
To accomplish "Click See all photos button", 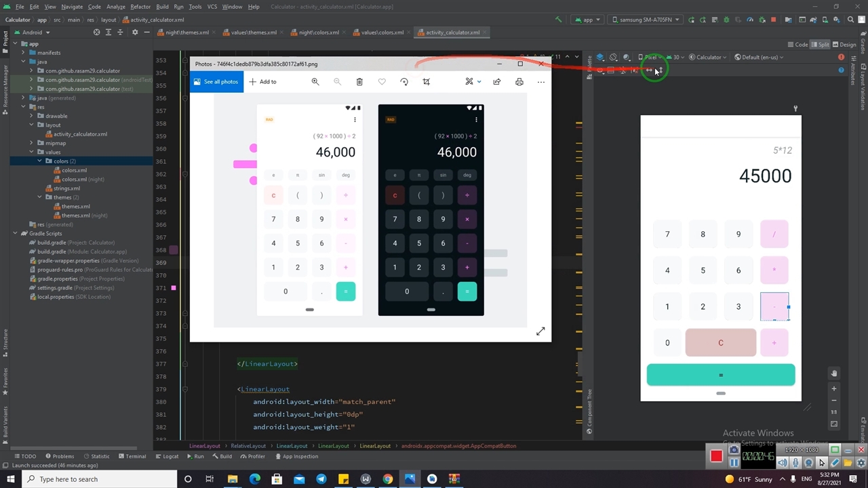I will pyautogui.click(x=216, y=82).
